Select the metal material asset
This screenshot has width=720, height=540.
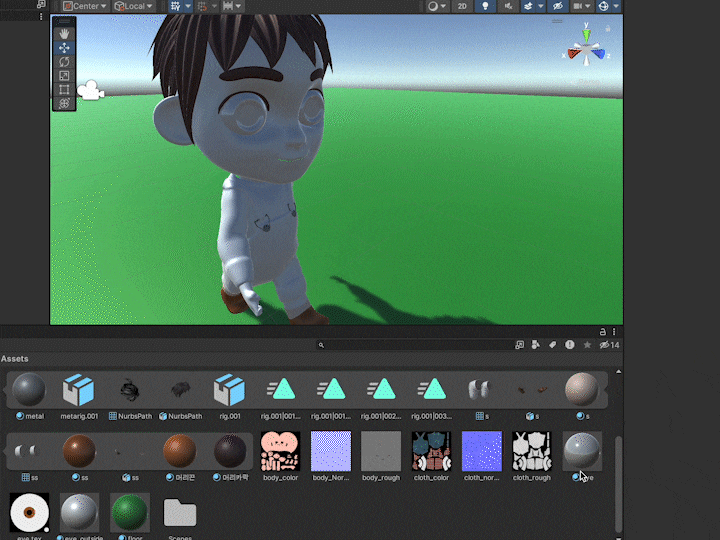[x=29, y=395]
